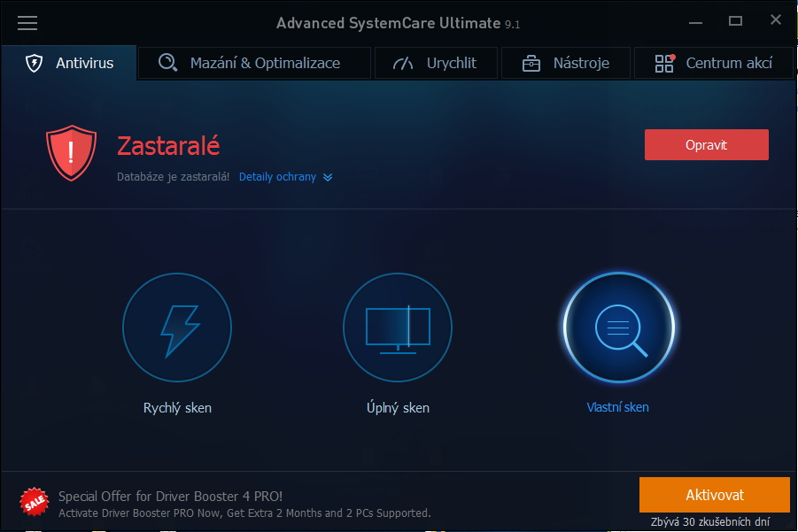Click the Zastaralé status heading
This screenshot has width=798, height=532.
168,146
